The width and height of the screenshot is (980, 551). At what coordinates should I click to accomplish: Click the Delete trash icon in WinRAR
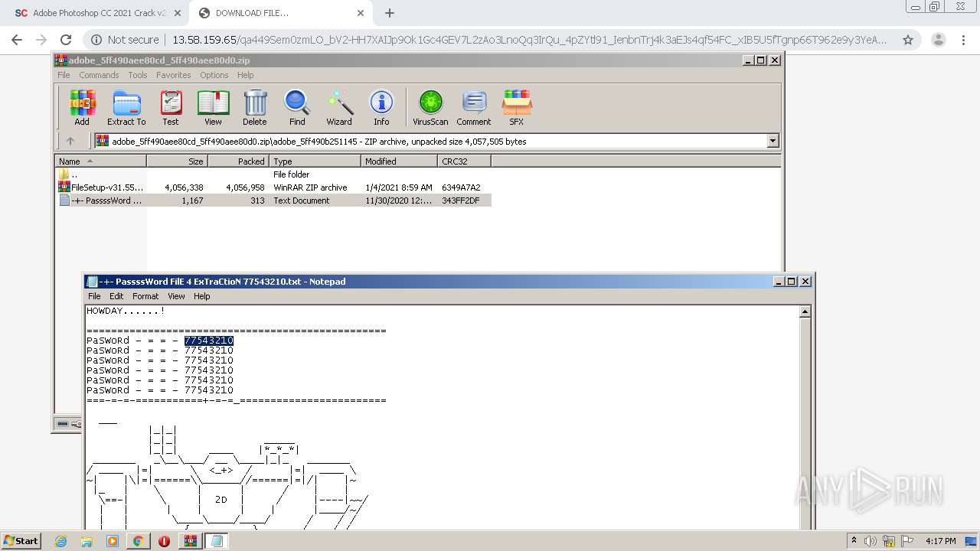click(255, 108)
